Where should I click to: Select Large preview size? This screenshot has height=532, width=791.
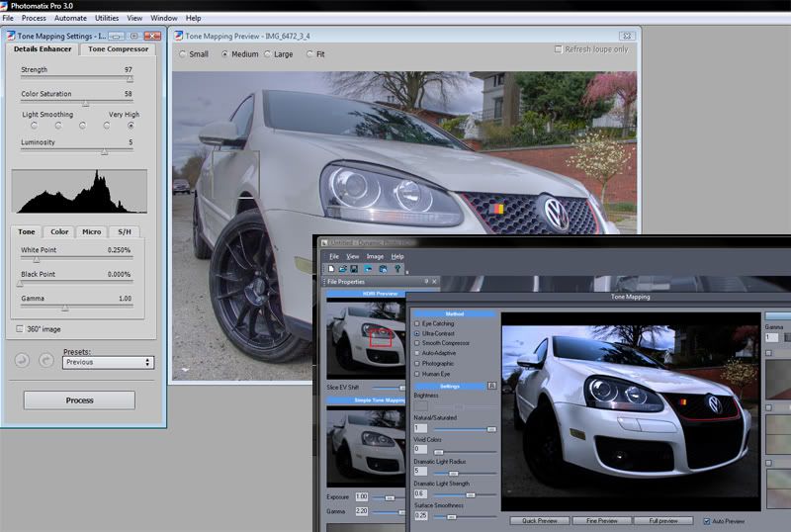pyautogui.click(x=267, y=54)
